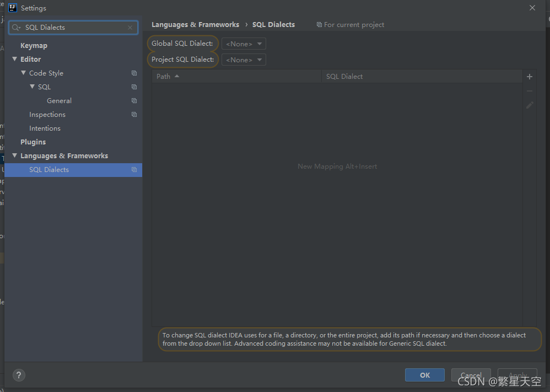
Task: Clear the settings search field text
Action: (130, 28)
